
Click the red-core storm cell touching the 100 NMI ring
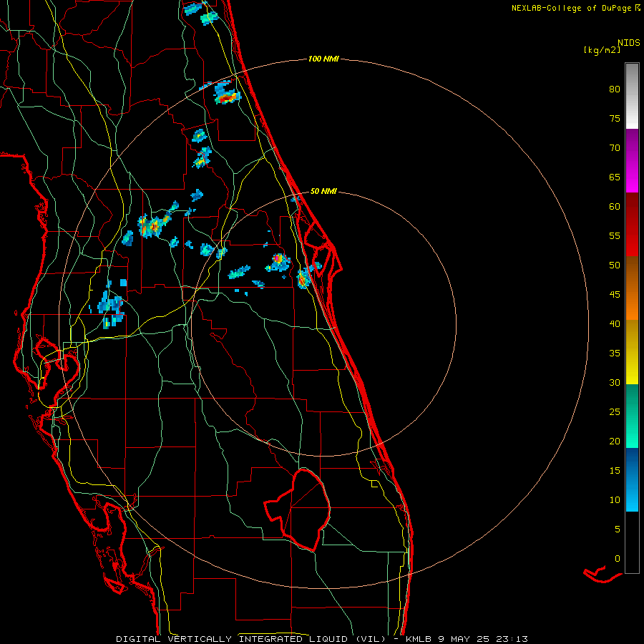[x=226, y=96]
